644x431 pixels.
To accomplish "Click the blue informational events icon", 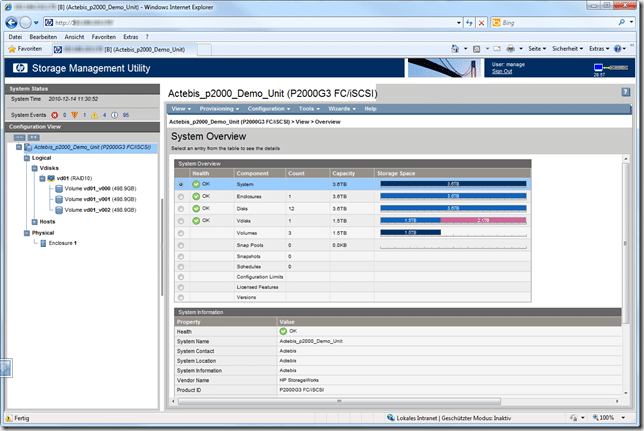I will (115, 115).
